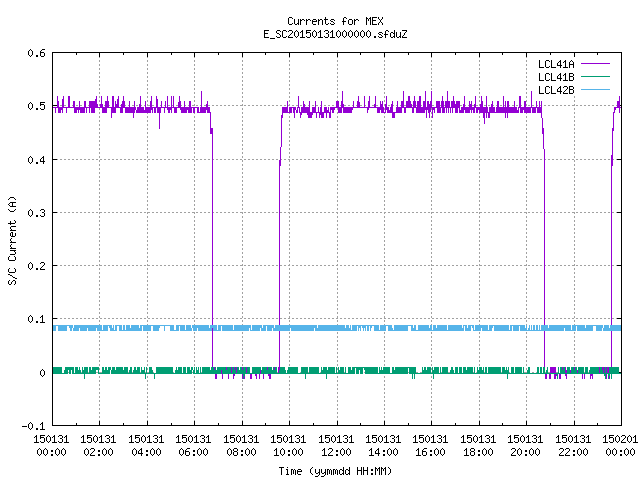Click the LCL41B legend label

coord(556,77)
